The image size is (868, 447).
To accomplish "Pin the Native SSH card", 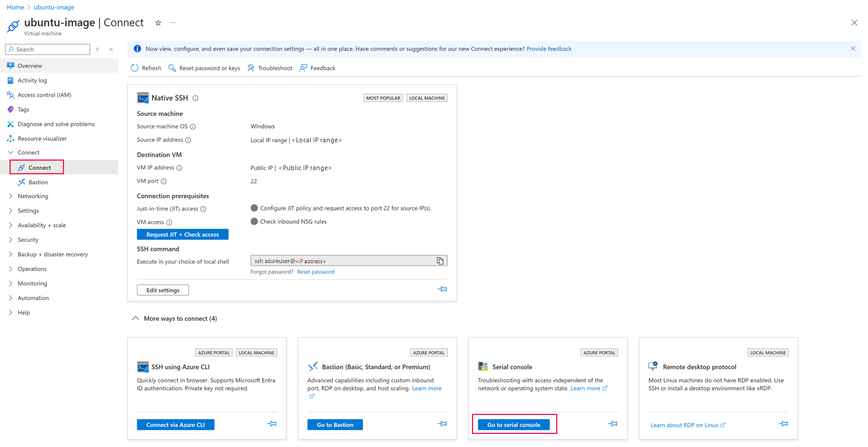I will [442, 289].
